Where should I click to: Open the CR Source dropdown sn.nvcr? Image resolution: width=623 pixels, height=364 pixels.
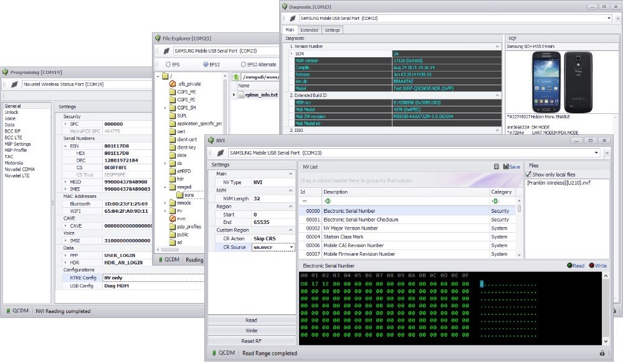tap(292, 247)
